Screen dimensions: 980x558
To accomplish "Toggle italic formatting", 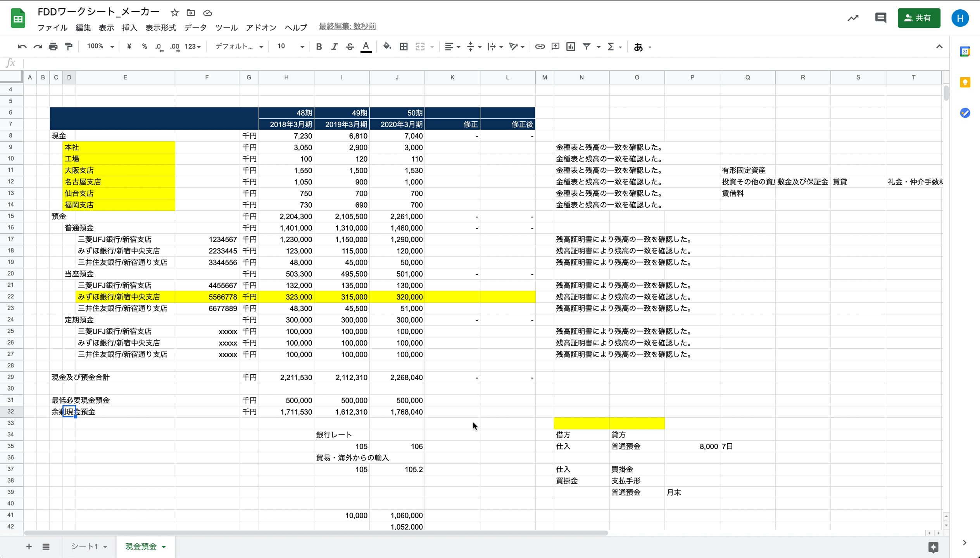I will coord(334,46).
